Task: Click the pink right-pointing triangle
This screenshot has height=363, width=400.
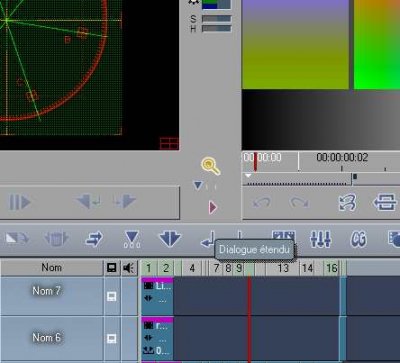Action: (213, 207)
